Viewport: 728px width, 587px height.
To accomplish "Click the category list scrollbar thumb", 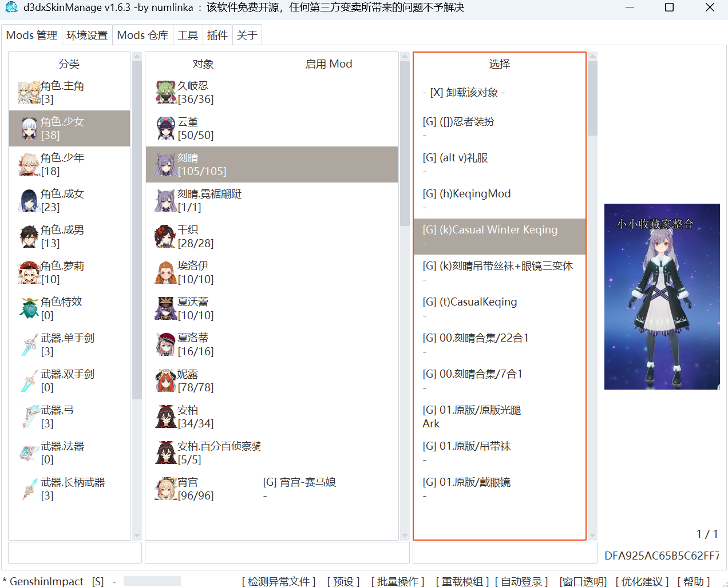I will [137, 230].
